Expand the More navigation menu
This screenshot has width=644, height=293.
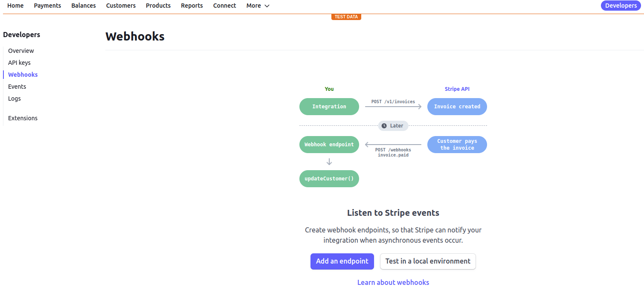tap(258, 6)
